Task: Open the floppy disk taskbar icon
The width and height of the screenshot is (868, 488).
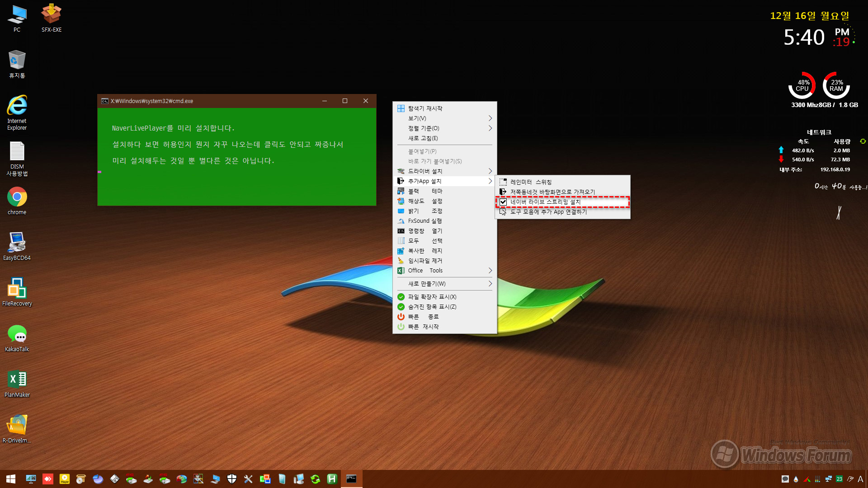Action: click(115, 479)
